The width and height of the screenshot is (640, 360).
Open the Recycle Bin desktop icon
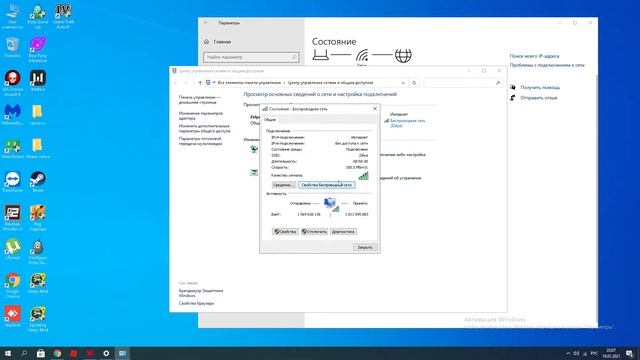pyautogui.click(x=12, y=47)
